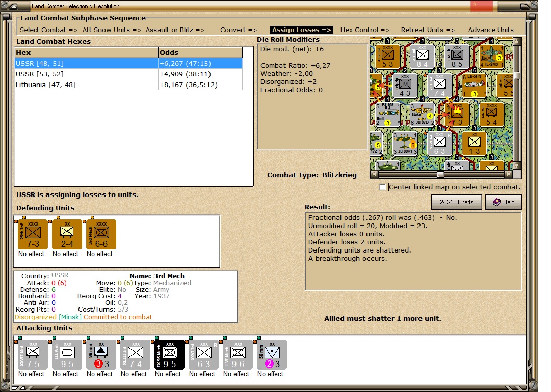Select the XXVII Mot 7-5 attacking unit
The height and width of the screenshot is (392, 551).
pos(33,354)
